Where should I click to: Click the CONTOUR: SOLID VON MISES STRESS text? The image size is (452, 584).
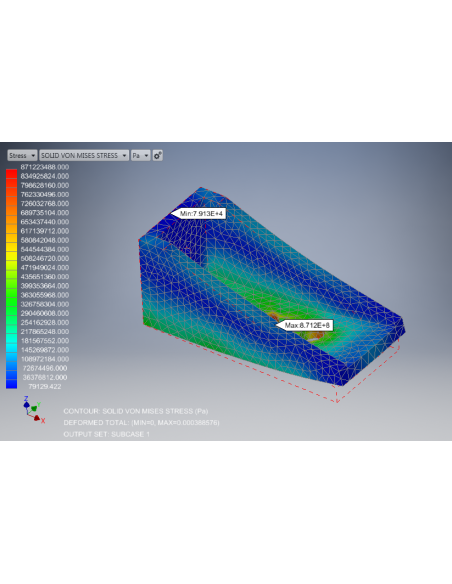[136, 411]
